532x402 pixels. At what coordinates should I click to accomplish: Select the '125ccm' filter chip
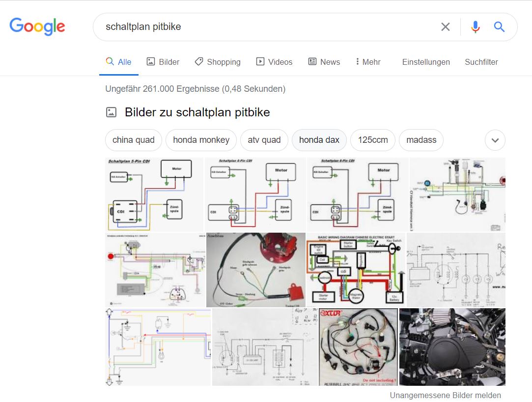tap(372, 140)
